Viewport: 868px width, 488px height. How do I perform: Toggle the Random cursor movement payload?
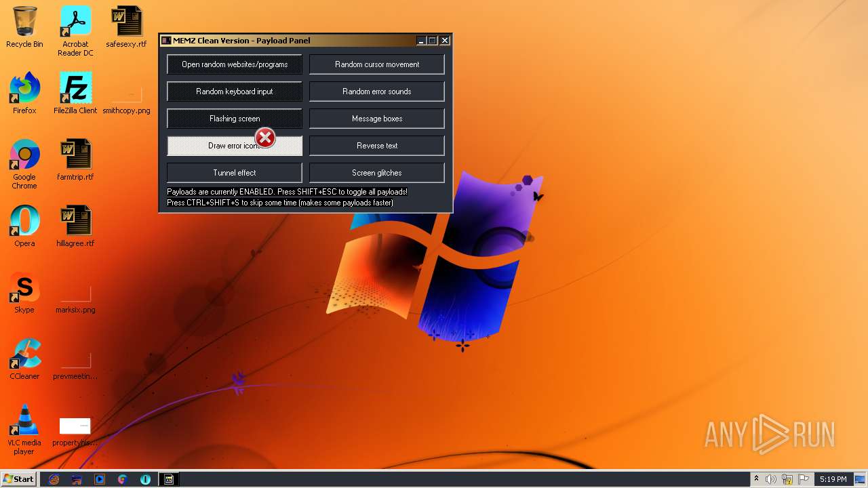pyautogui.click(x=377, y=64)
